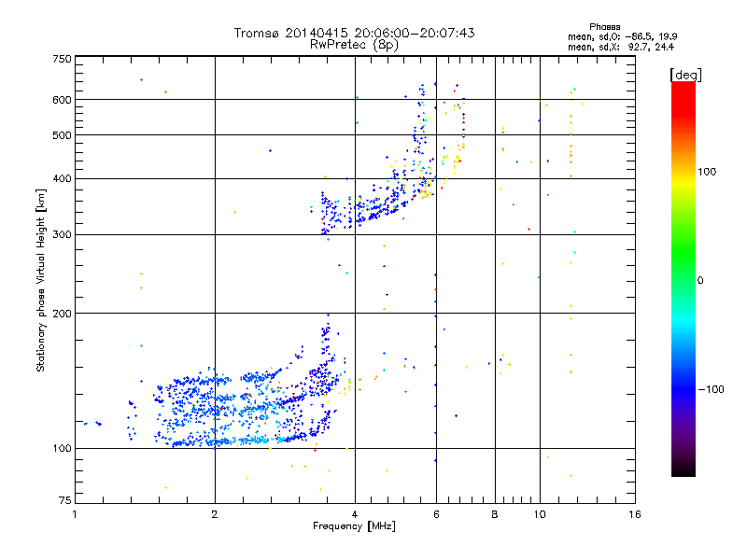Click the '100' y-axis tick label
747x560 pixels.
[63, 449]
